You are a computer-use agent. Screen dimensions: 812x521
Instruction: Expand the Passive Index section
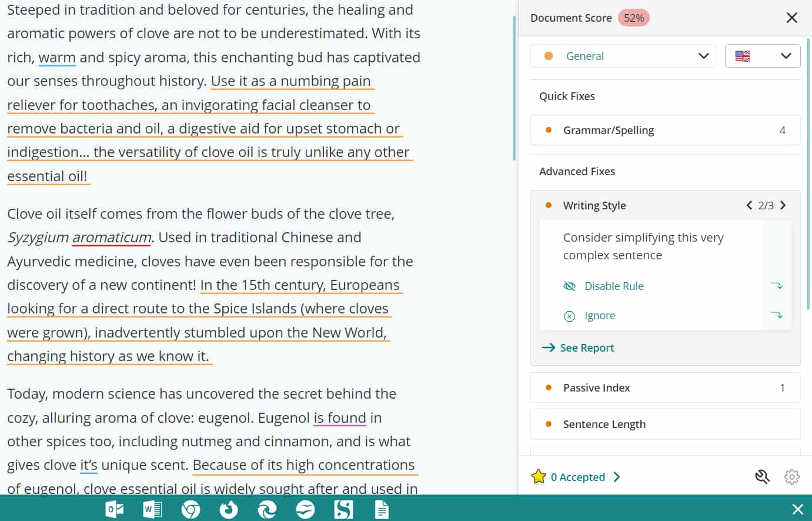pos(665,388)
